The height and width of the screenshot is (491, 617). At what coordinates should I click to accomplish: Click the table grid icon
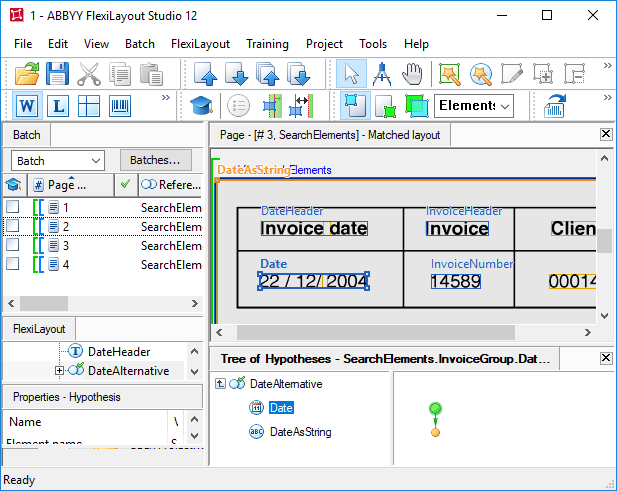(x=89, y=106)
